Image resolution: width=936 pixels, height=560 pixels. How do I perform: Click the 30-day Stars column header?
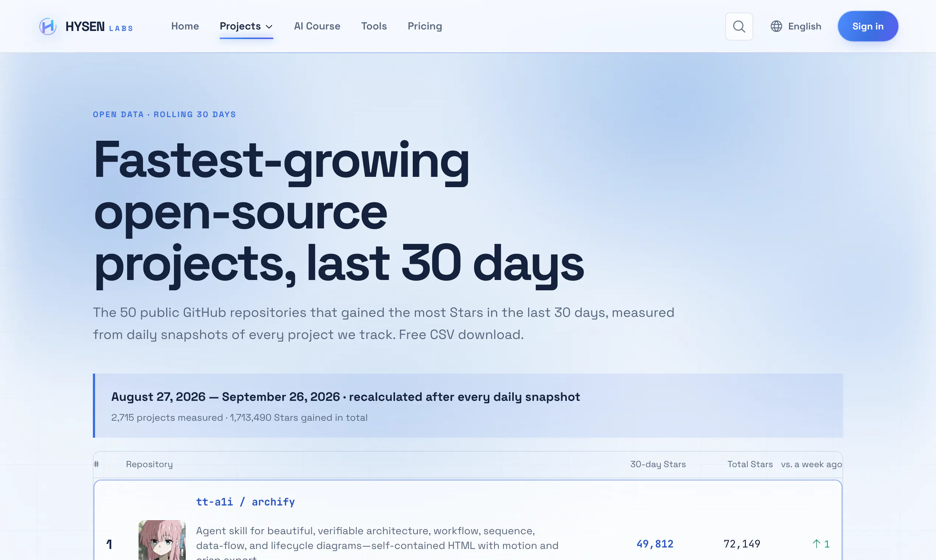pos(658,464)
